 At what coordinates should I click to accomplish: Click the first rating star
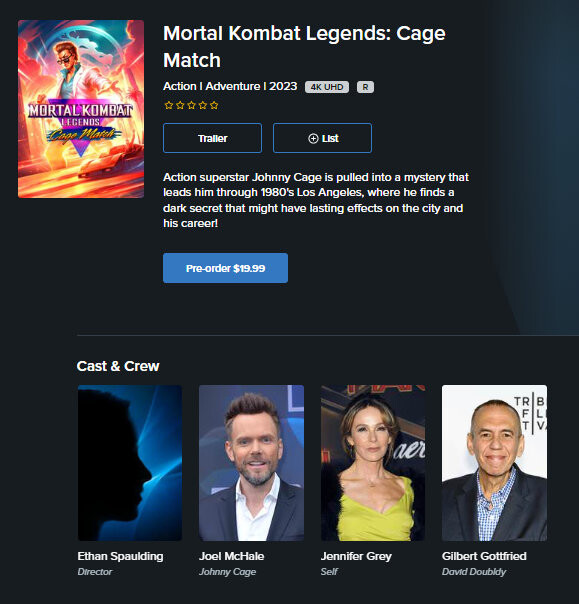click(x=168, y=105)
